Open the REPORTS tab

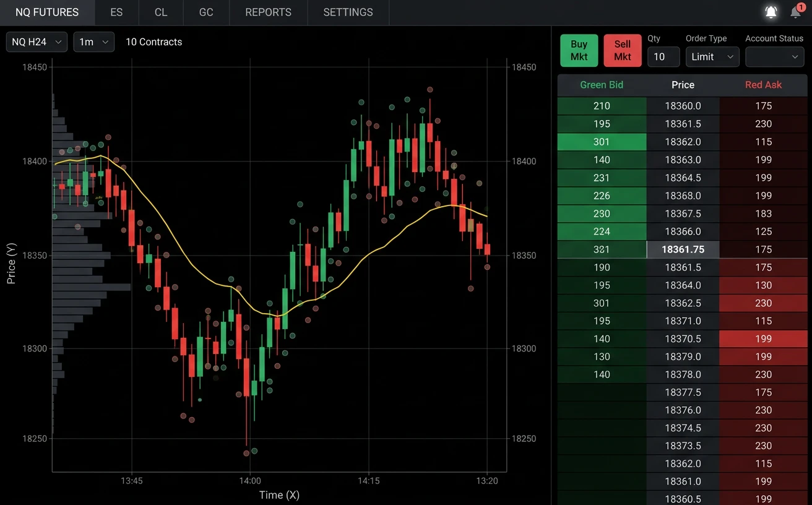268,12
